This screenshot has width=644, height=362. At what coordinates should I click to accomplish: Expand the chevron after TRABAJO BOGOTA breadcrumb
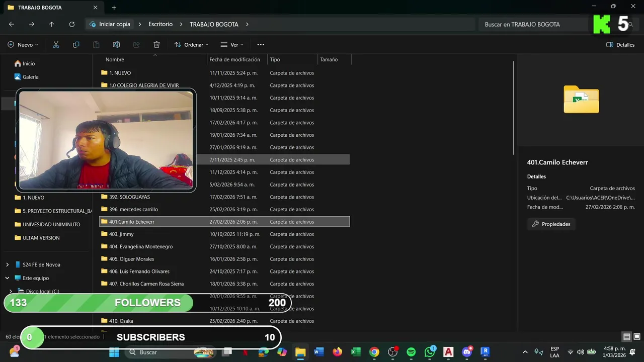[x=247, y=24]
